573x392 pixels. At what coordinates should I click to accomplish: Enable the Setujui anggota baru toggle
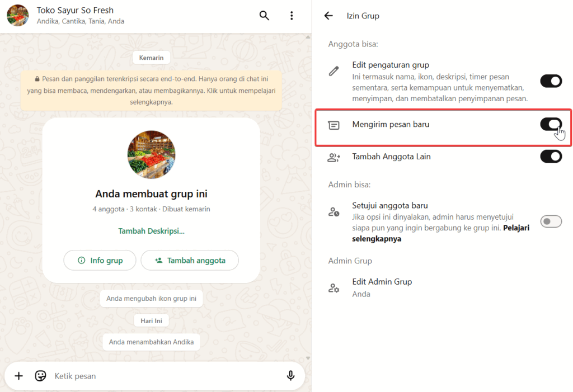[551, 222]
